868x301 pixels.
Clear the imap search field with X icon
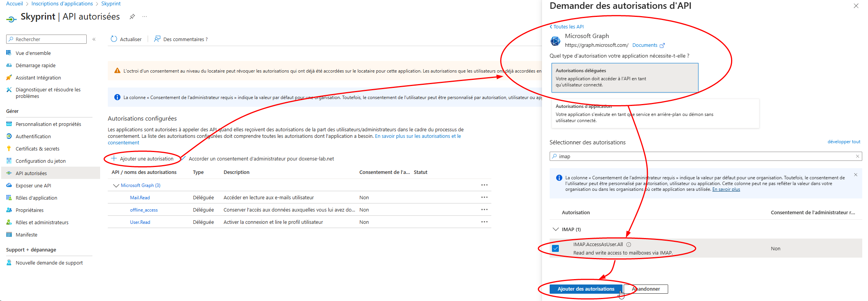(x=857, y=156)
